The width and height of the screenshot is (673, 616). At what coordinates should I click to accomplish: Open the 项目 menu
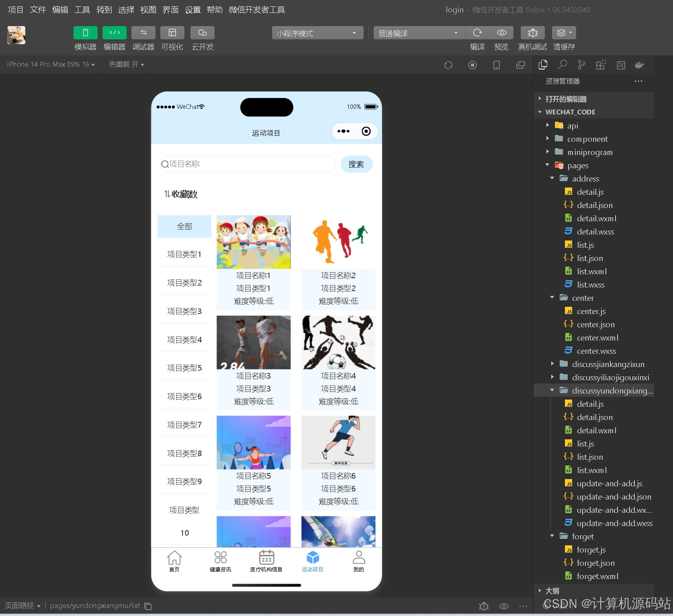[x=15, y=10]
